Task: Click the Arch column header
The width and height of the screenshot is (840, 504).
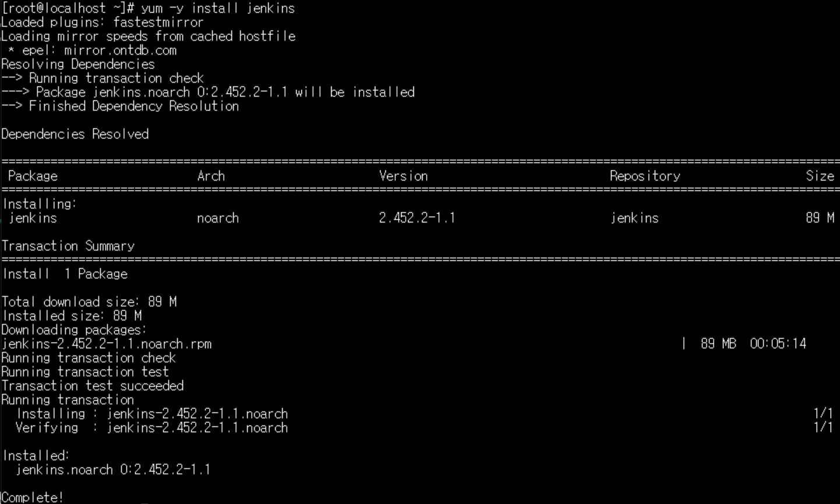Action: pos(211,176)
